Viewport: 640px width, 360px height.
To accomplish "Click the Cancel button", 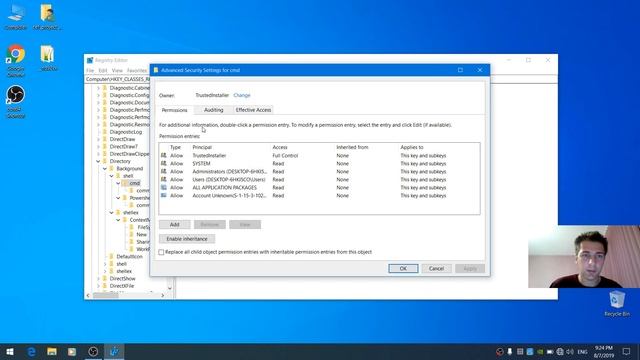I will click(x=436, y=269).
